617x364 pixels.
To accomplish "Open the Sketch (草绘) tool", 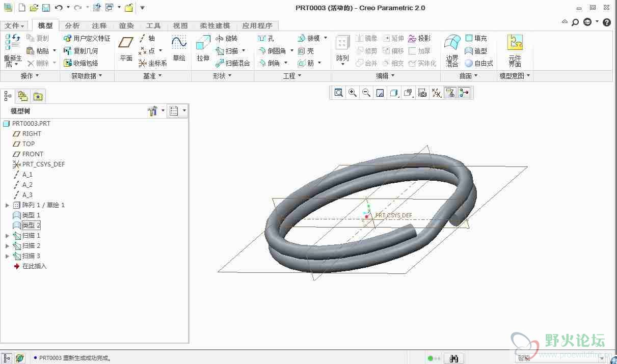I will [179, 49].
